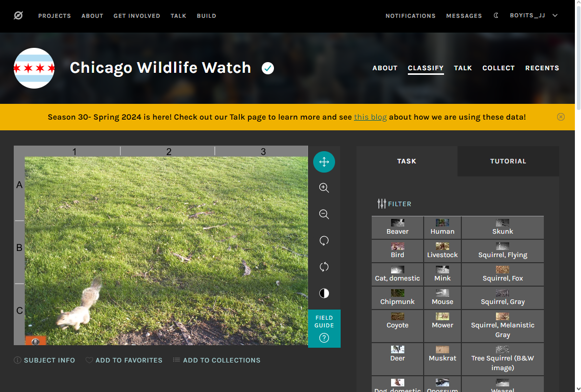Switch to the Tutorial tab

508,161
